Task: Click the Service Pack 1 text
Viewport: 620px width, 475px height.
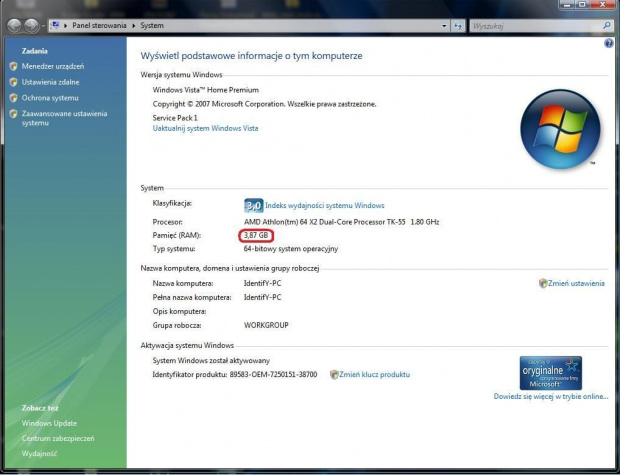Action: (x=175, y=118)
